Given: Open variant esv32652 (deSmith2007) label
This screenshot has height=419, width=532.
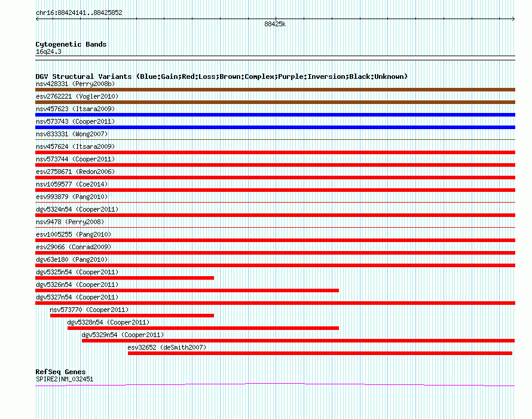Looking at the screenshot, I should pos(167,347).
